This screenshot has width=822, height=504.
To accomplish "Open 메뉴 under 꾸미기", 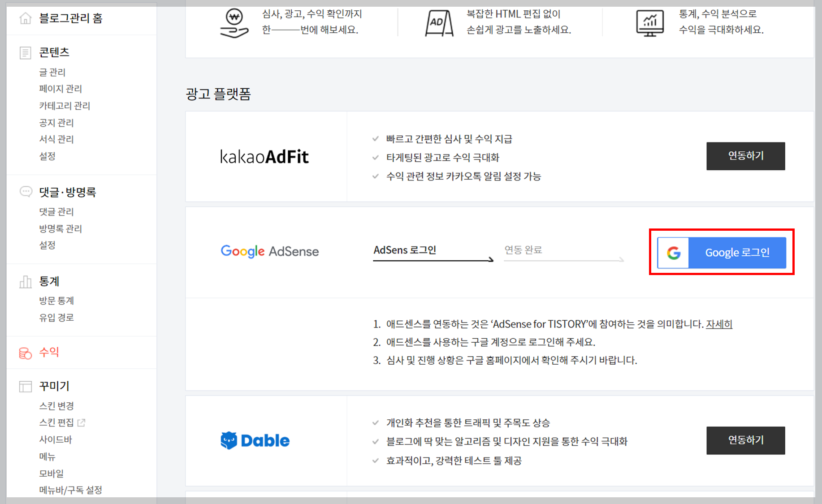I will (47, 457).
